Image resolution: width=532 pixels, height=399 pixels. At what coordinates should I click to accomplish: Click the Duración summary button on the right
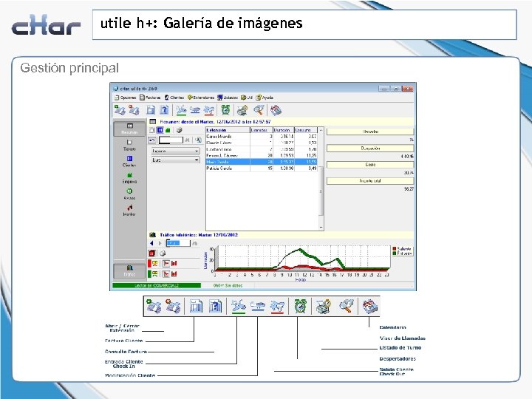370,148
